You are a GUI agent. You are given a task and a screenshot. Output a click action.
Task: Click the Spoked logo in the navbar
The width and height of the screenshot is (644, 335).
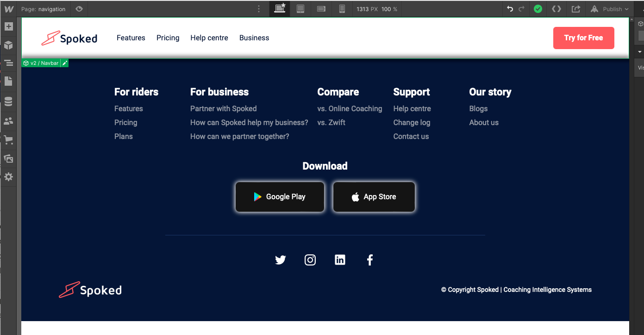69,38
